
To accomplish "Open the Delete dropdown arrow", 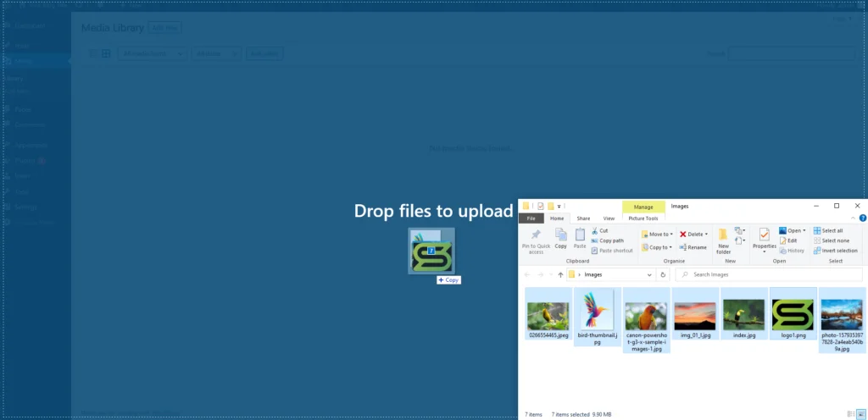I will point(706,234).
